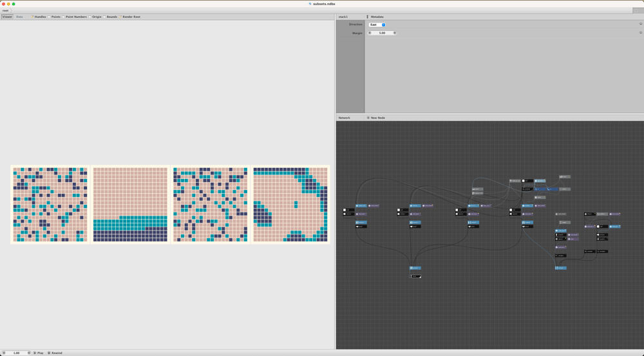Image resolution: width=644 pixels, height=356 pixels.
Task: Click the Network pane label
Action: [x=344, y=118]
